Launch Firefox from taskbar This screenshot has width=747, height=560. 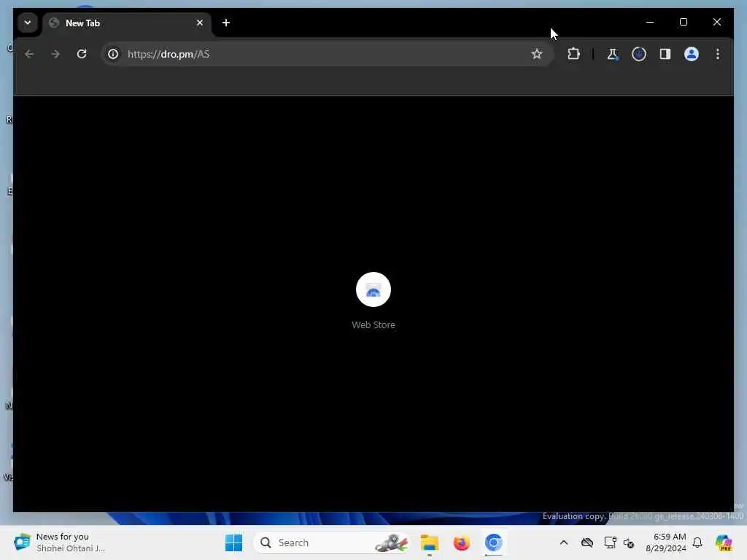point(462,542)
